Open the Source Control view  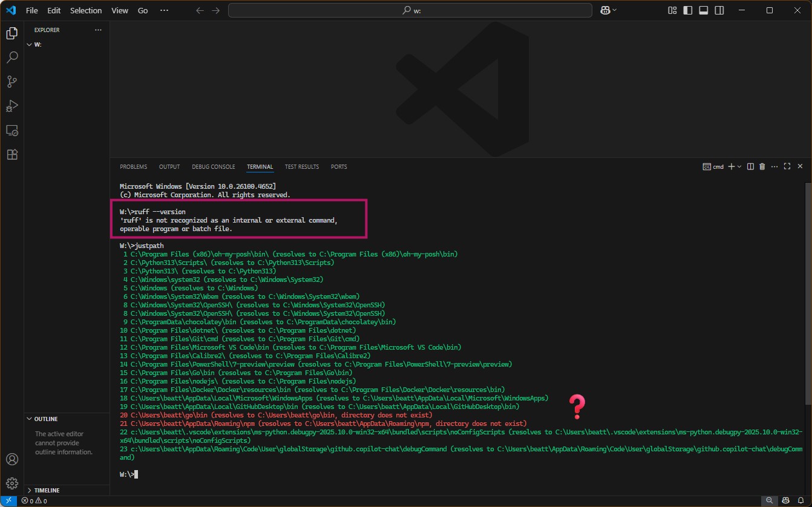pyautogui.click(x=12, y=82)
